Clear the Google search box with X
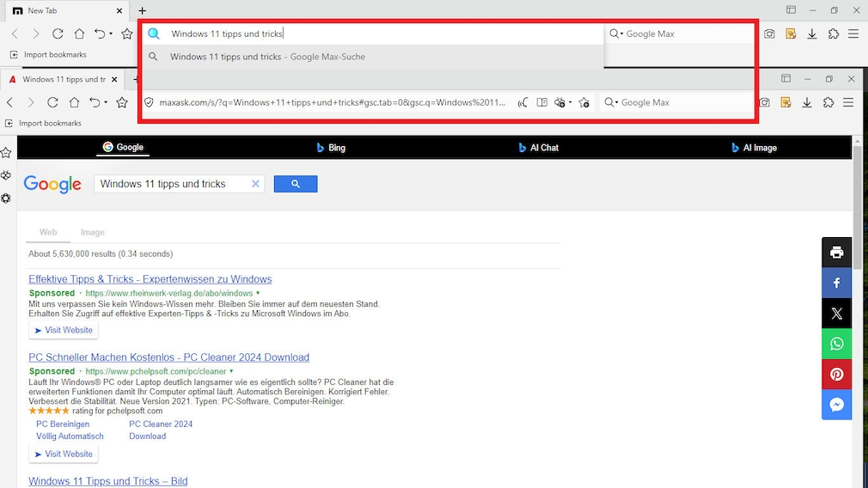 (255, 184)
